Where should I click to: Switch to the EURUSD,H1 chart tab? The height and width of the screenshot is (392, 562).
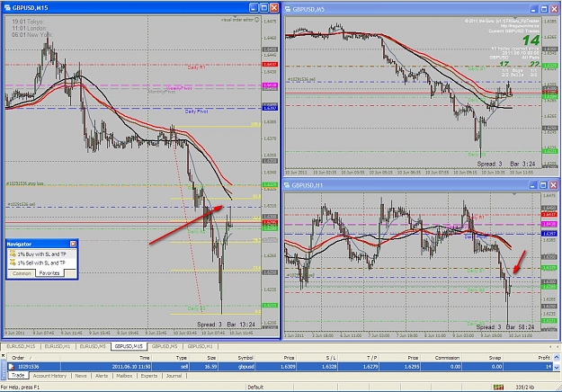point(58,346)
